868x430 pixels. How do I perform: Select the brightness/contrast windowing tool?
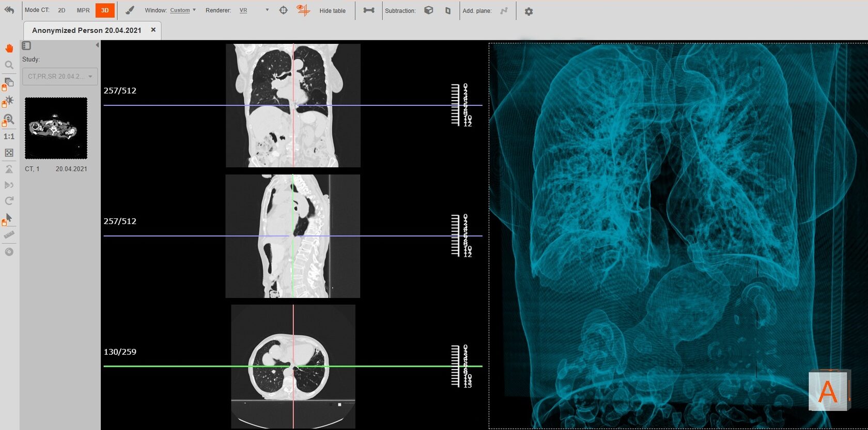coord(9,100)
